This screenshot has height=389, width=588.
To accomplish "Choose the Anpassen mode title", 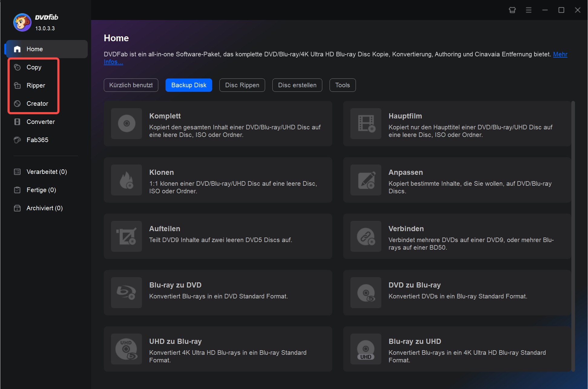I will (x=406, y=172).
